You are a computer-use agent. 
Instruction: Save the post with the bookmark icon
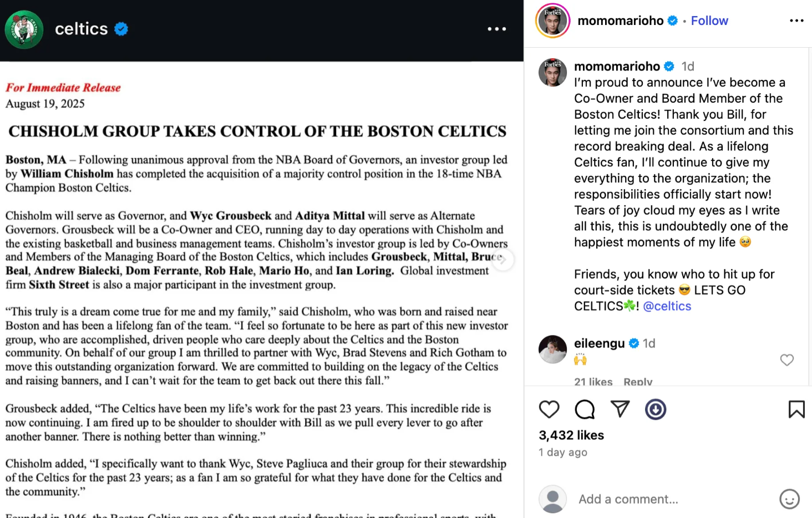796,409
